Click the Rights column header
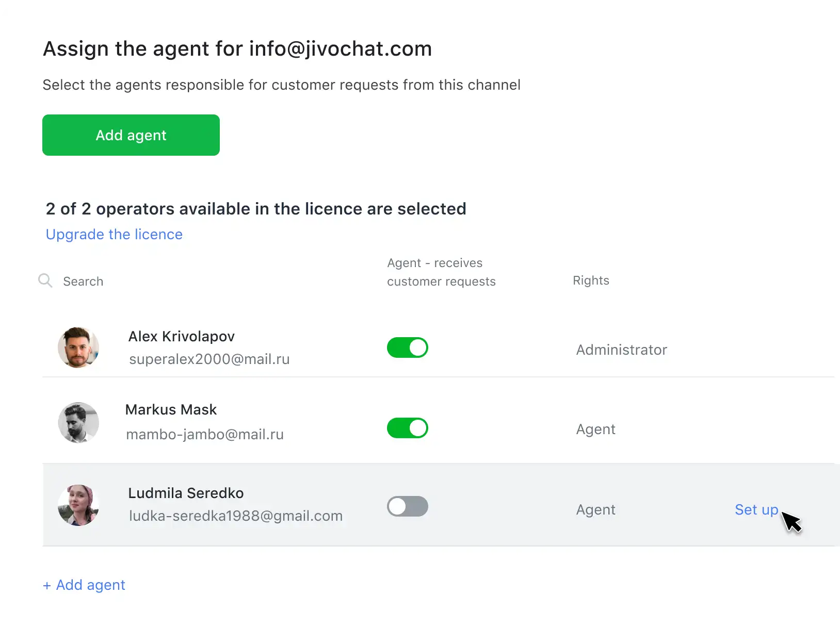The width and height of the screenshot is (840, 629). tap(591, 280)
